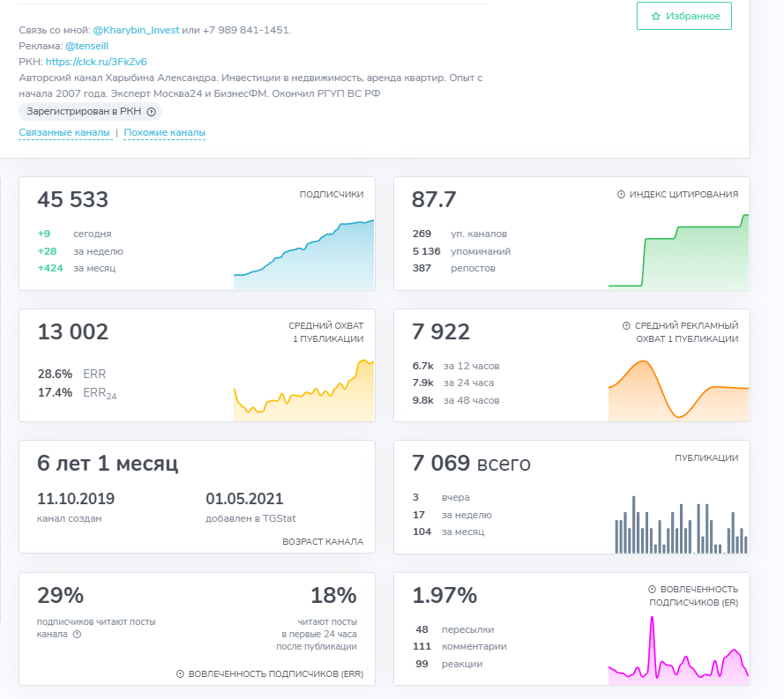This screenshot has height=699, width=784.
Task: Click the info icon in РКН badge
Action: pos(151,112)
